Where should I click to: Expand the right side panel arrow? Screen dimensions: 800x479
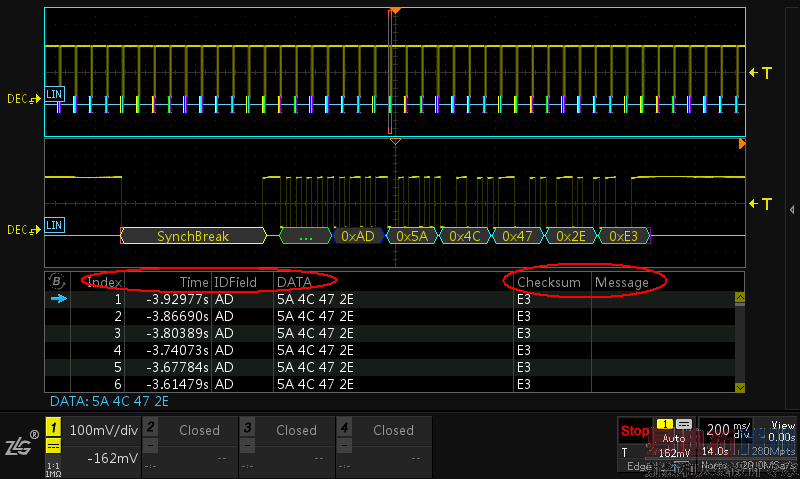tap(791, 209)
